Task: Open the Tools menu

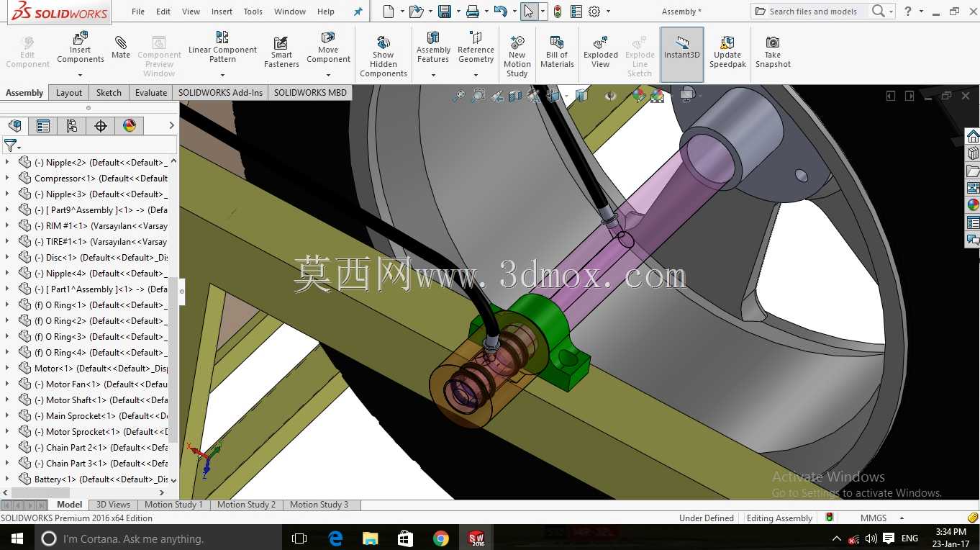Action: [253, 12]
